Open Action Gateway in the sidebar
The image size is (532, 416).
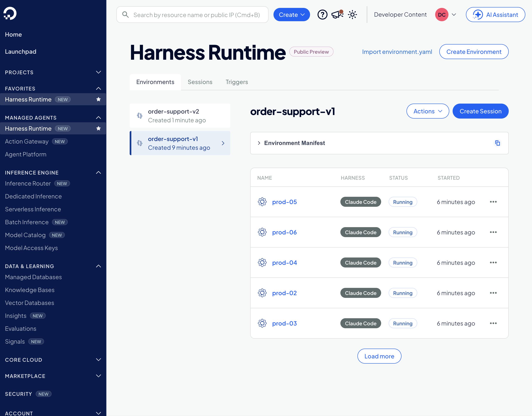[27, 141]
